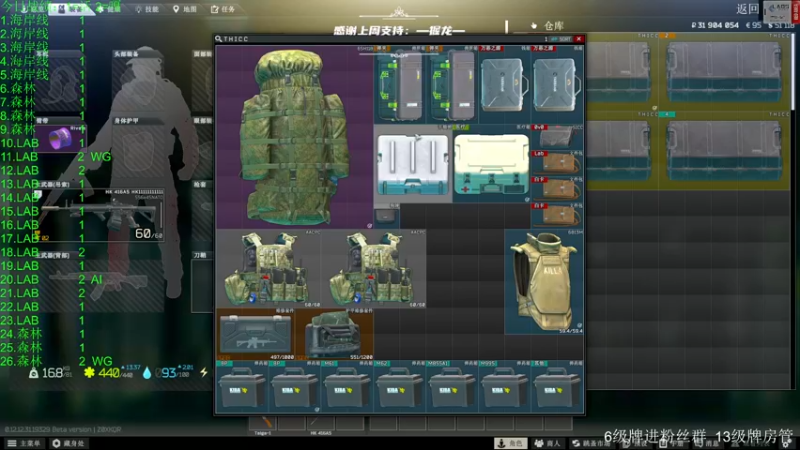
Task: Select the armor repair kit 551/1200
Action: pyautogui.click(x=334, y=334)
